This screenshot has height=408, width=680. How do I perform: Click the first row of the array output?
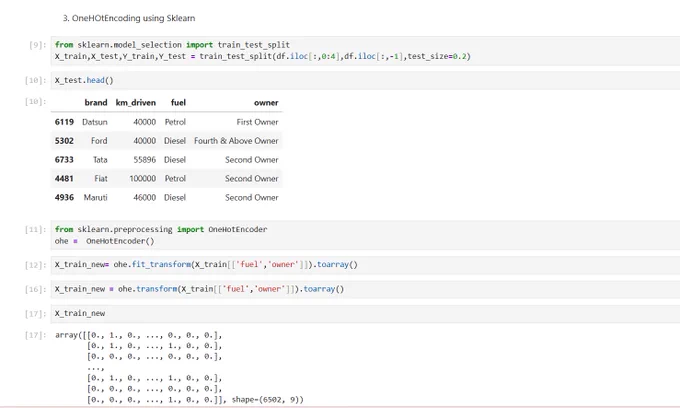[139, 335]
